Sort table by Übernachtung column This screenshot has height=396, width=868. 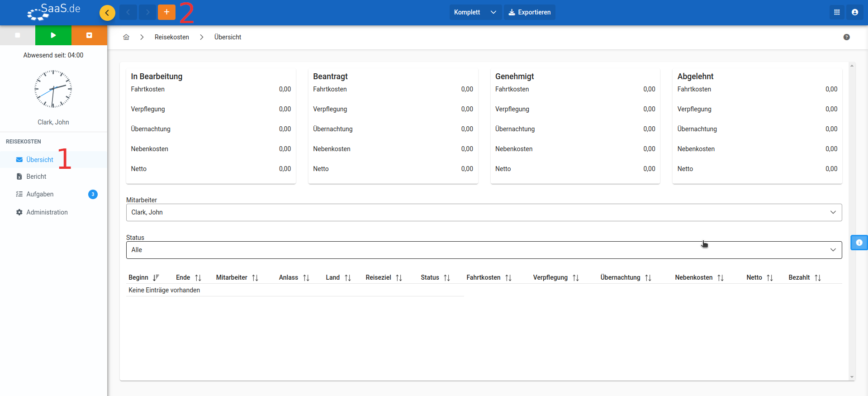[626, 277]
